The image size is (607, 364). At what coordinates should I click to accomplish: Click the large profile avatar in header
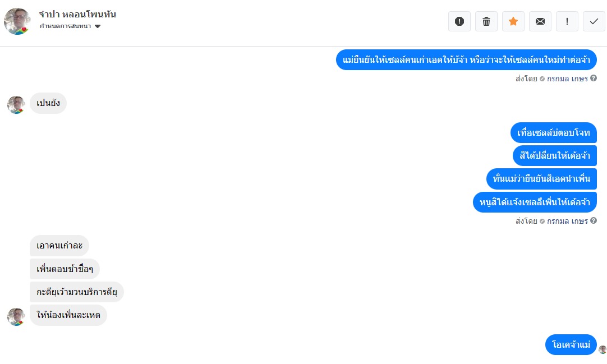[17, 21]
